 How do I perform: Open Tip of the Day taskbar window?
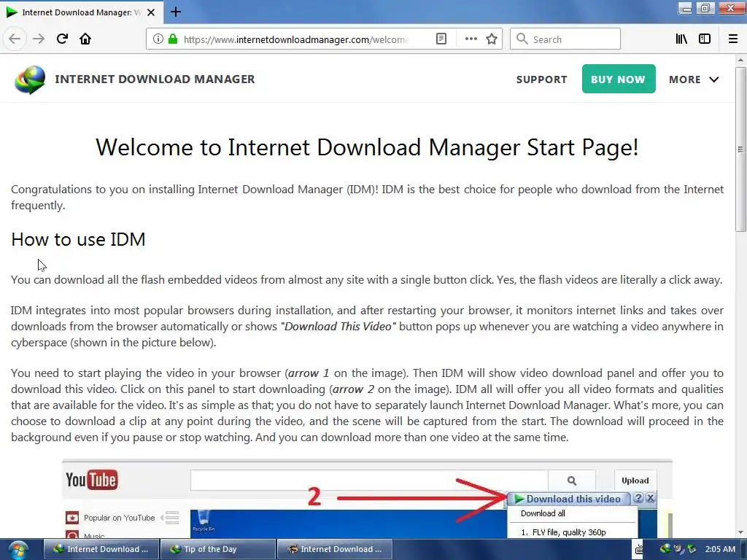(217, 549)
